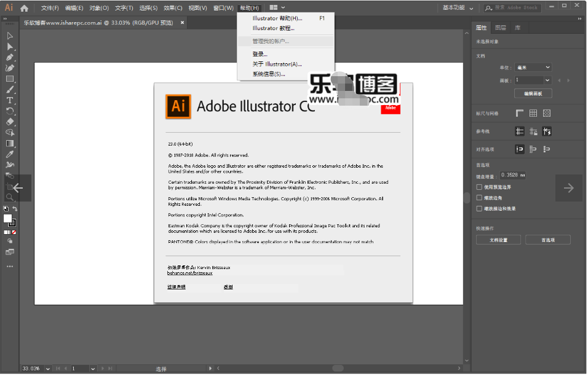This screenshot has height=376, width=588.
Task: Click the 文档设置 button
Action: pos(498,240)
